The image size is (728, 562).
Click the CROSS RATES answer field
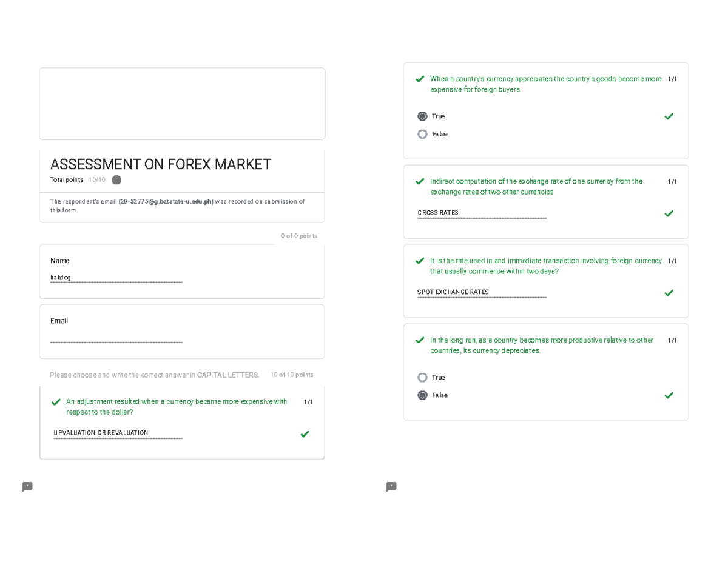482,213
